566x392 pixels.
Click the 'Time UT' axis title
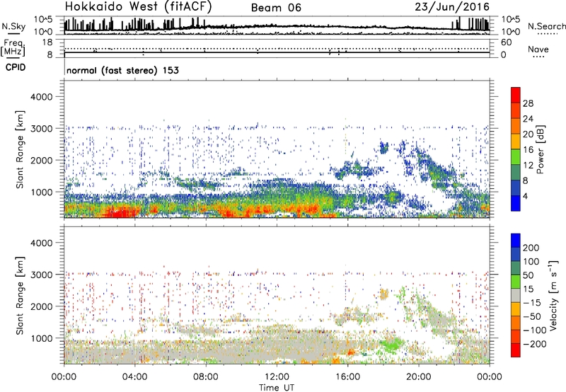[x=277, y=388]
